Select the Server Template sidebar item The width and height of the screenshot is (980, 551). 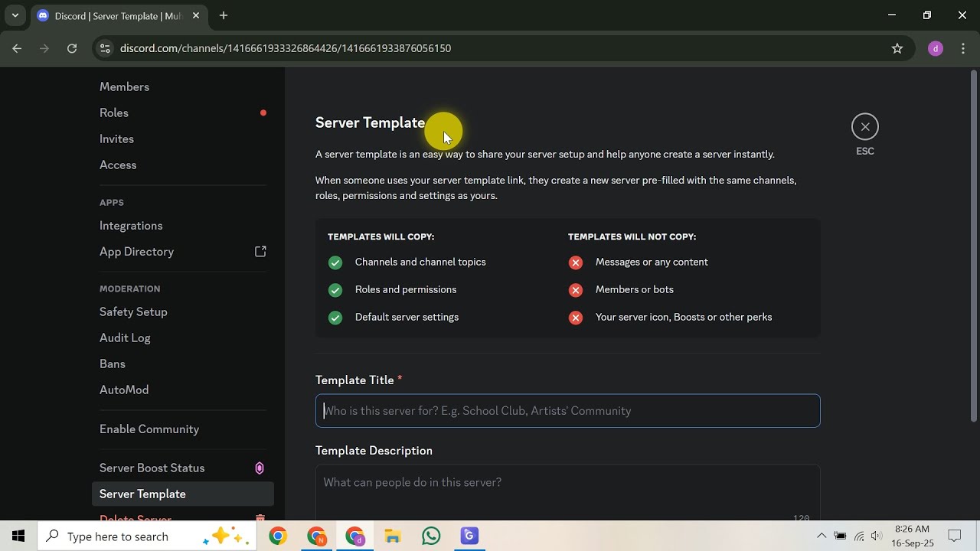click(x=182, y=494)
